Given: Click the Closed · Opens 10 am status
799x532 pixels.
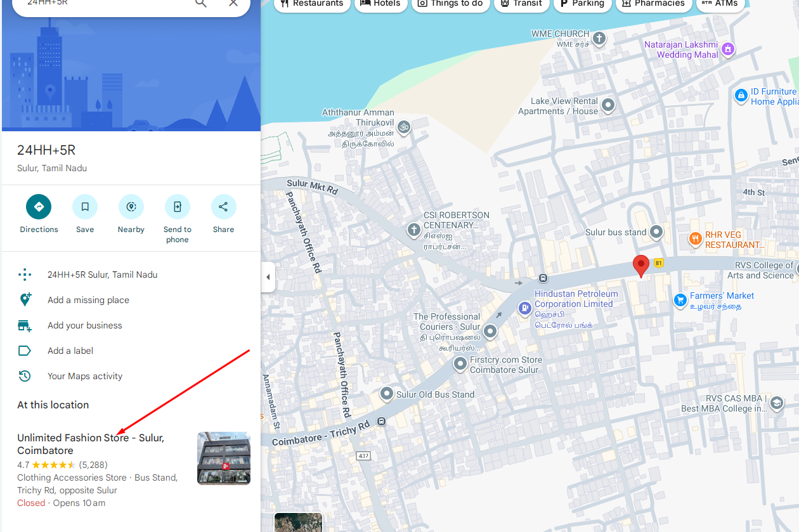Looking at the screenshot, I should click(62, 503).
